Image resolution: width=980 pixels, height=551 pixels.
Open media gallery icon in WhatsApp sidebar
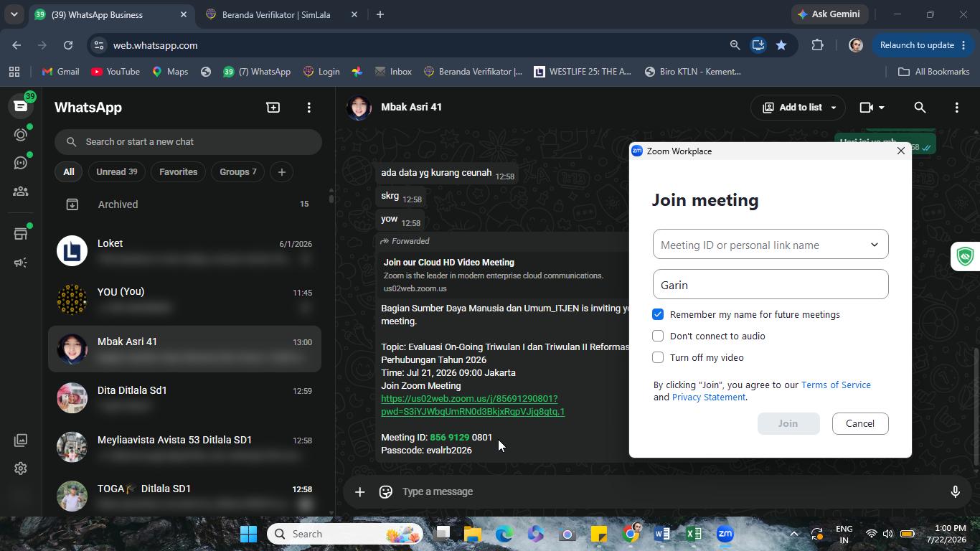point(21,440)
